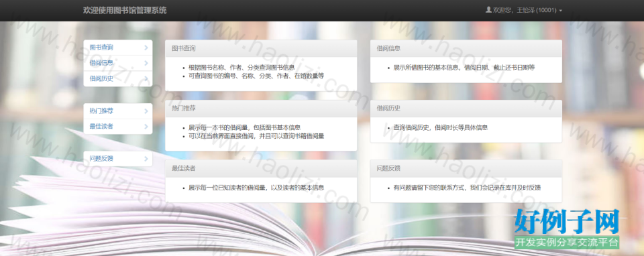Click the 借阅信息 panel heading
This screenshot has height=256, width=644.
pyautogui.click(x=466, y=48)
